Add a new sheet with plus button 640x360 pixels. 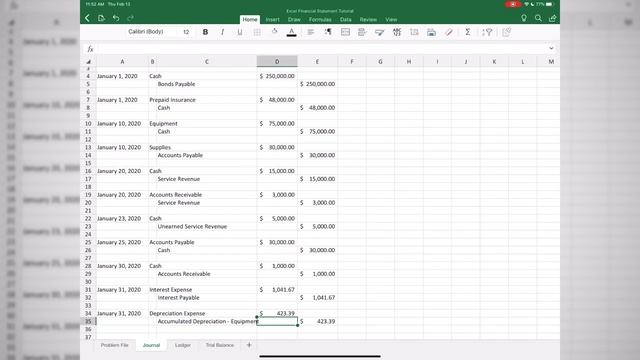pos(249,345)
